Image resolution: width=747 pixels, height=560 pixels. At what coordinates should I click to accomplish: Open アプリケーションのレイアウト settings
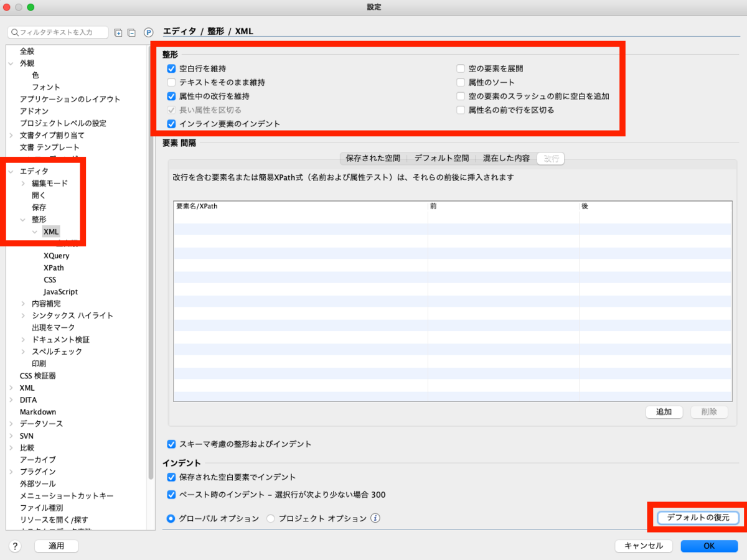coord(70,99)
